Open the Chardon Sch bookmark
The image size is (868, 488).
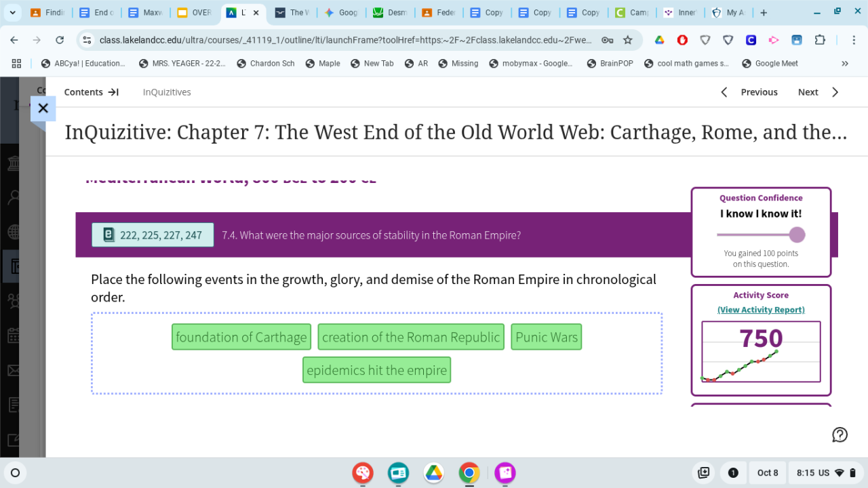pyautogui.click(x=266, y=63)
